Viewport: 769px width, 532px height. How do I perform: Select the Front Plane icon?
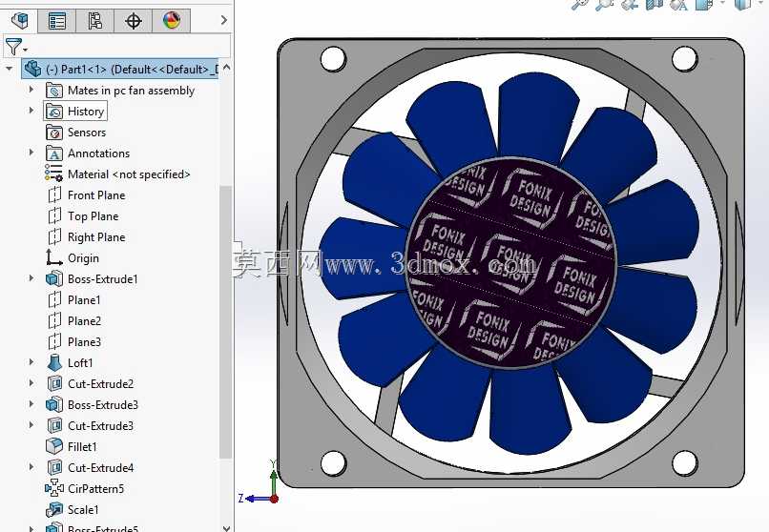coord(54,194)
